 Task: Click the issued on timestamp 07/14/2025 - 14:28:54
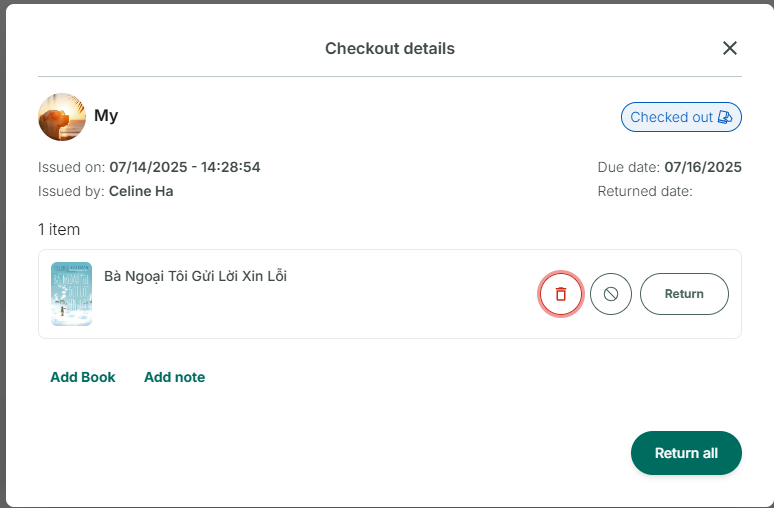pyautogui.click(x=185, y=167)
